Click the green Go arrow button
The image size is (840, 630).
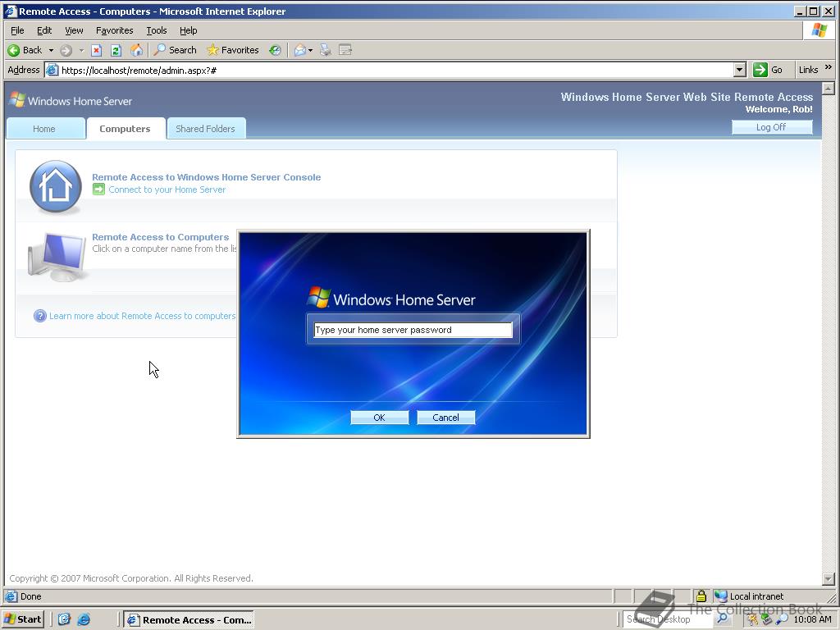(x=760, y=71)
